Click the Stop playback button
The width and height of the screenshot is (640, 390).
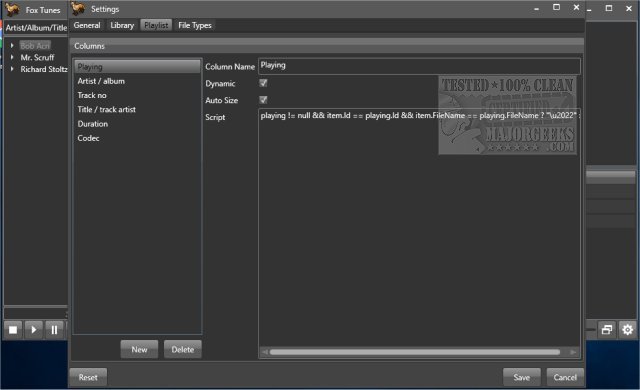(x=13, y=330)
